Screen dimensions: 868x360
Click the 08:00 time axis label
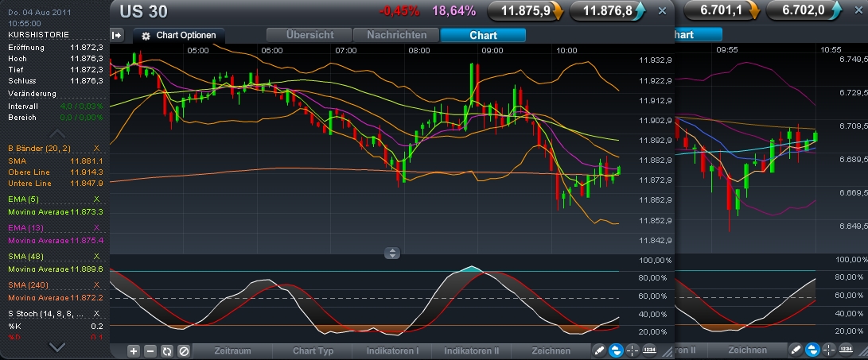click(419, 50)
